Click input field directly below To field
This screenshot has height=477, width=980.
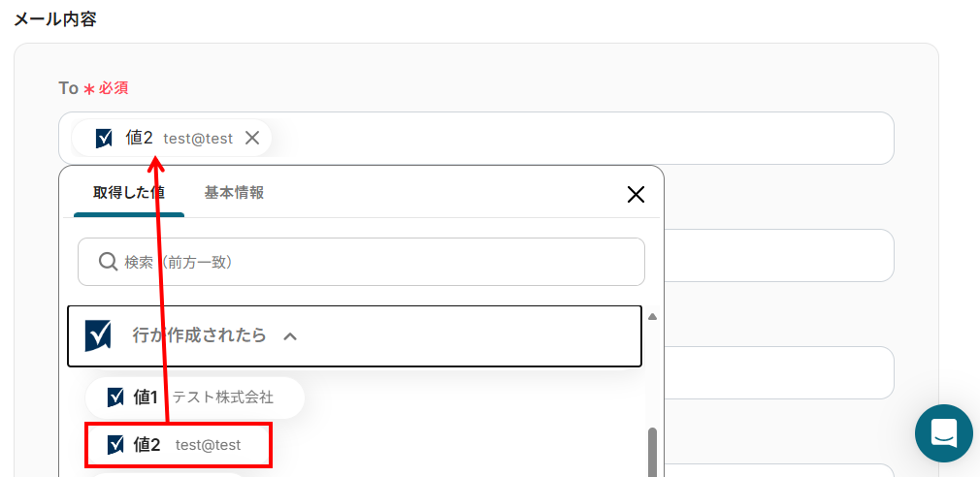tap(776, 255)
